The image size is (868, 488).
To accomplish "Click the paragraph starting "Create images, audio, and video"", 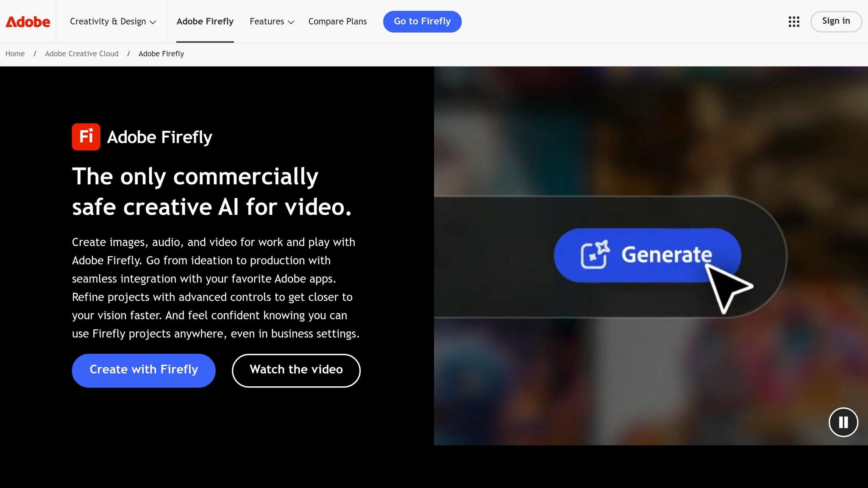I will click(216, 288).
